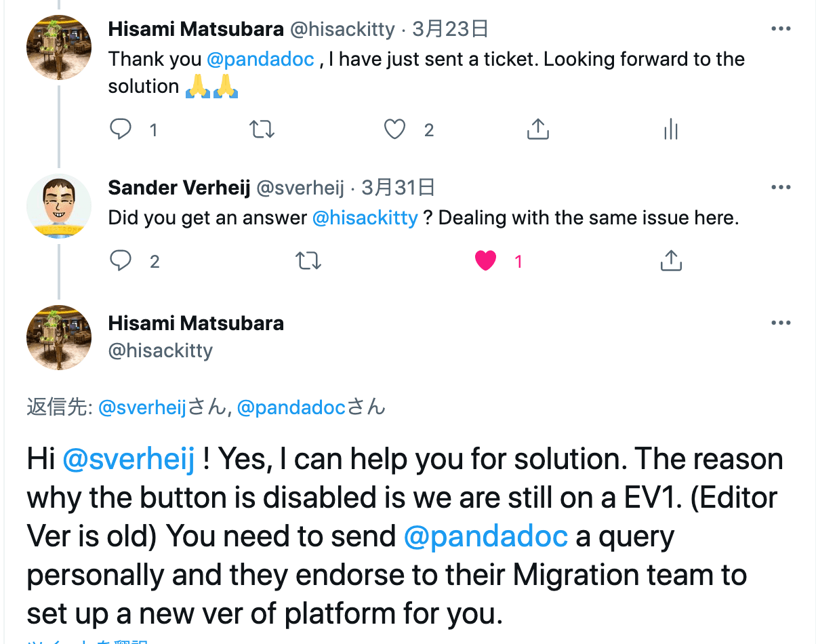Open @sverheij link in reply-to line
816x644 pixels.
coord(142,407)
